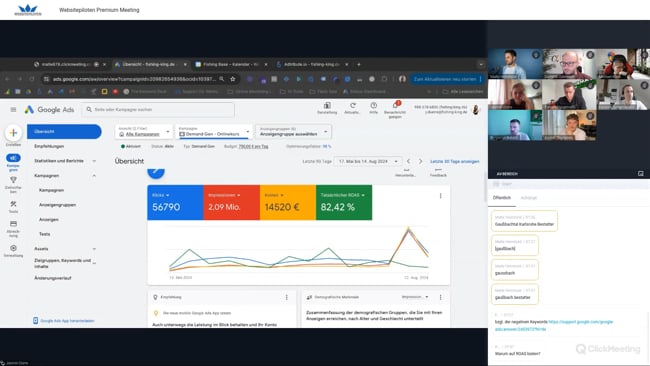The width and height of the screenshot is (650, 366).
Task: Click the browser reload button
Action: (32, 79)
